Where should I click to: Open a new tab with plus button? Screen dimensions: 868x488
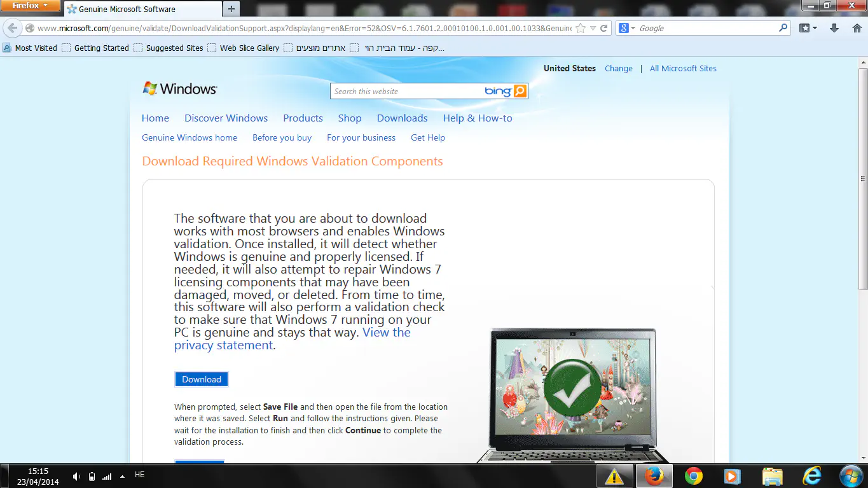tap(231, 9)
